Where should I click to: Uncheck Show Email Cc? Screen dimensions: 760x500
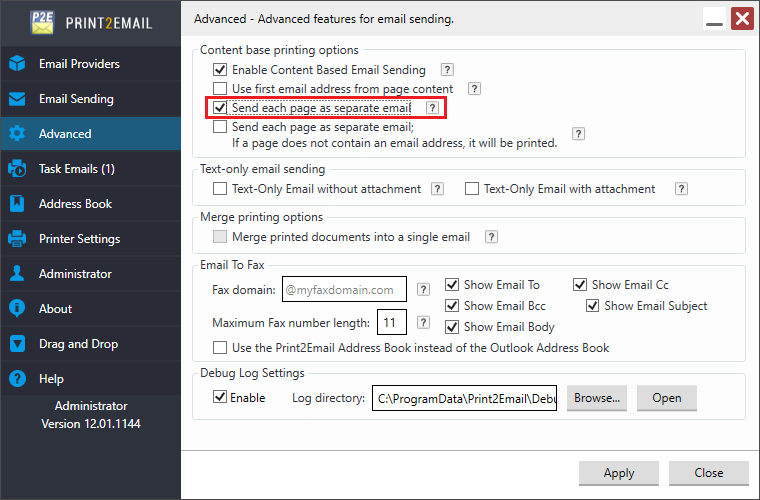point(580,284)
